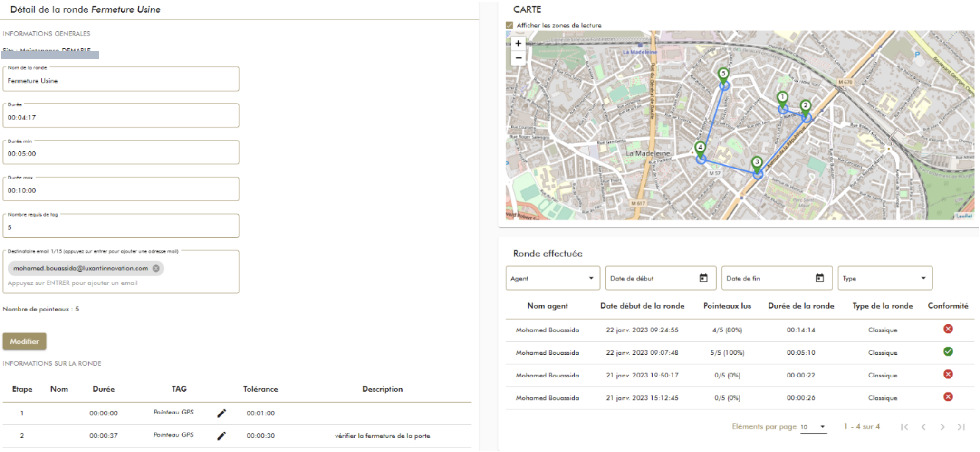980x452 pixels.
Task: Edit TAG pencil icon for step 2
Action: pyautogui.click(x=221, y=435)
